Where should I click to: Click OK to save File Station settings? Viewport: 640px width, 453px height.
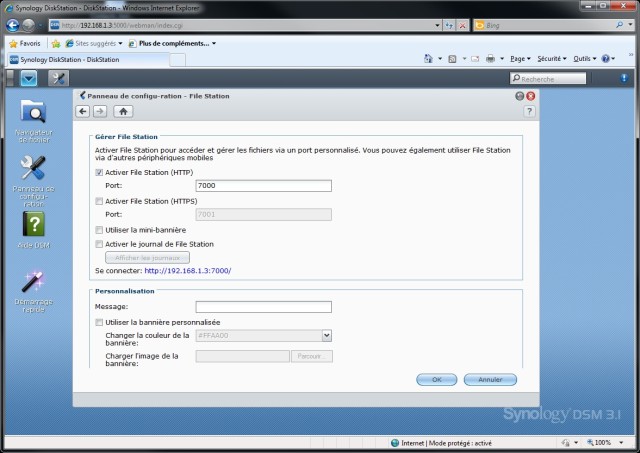436,380
